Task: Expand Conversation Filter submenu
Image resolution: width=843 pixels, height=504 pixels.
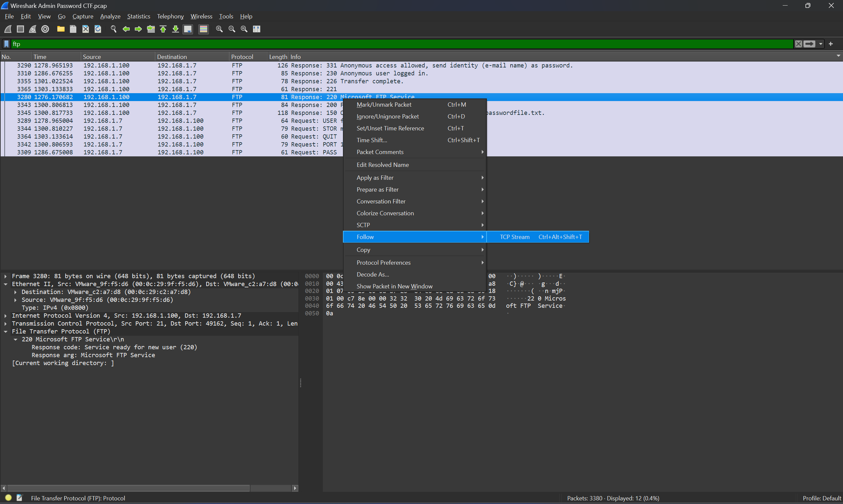Action: [415, 201]
